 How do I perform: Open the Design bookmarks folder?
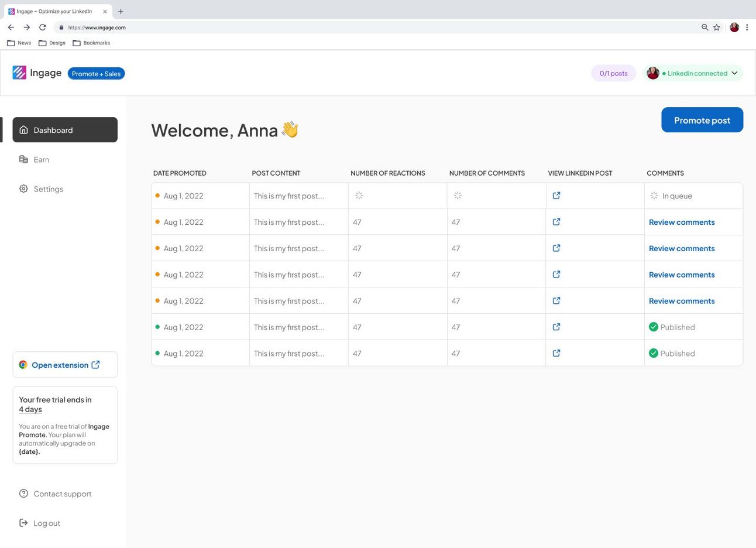pos(52,43)
